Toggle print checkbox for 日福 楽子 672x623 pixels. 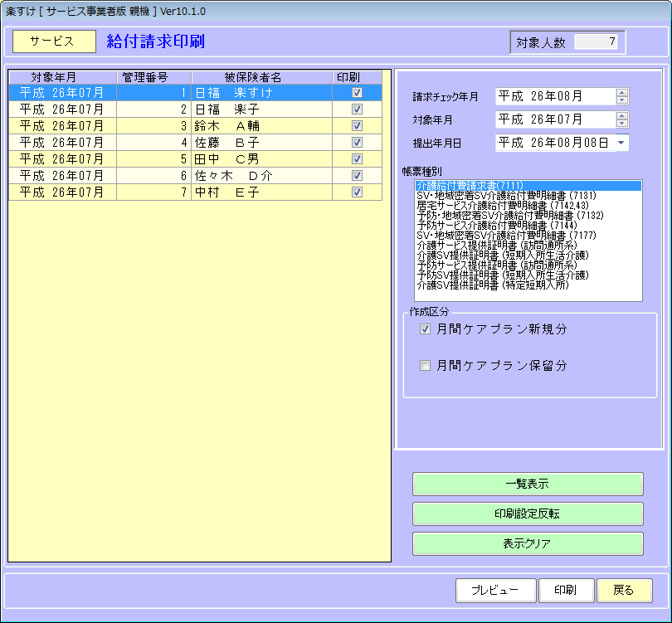(357, 110)
